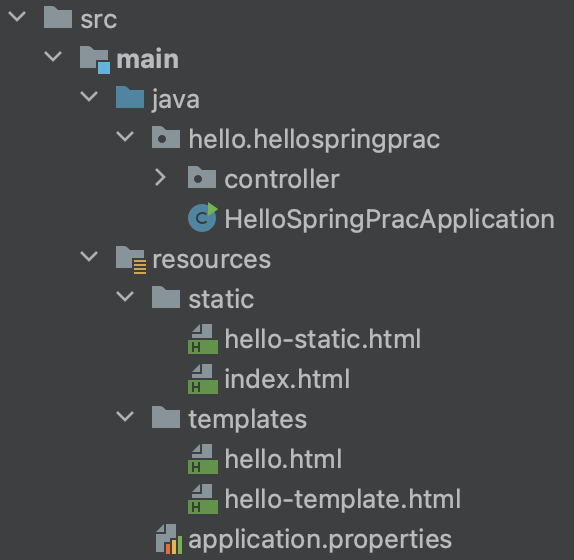The image size is (574, 560).
Task: Select the bold main label
Action: pyautogui.click(x=148, y=59)
